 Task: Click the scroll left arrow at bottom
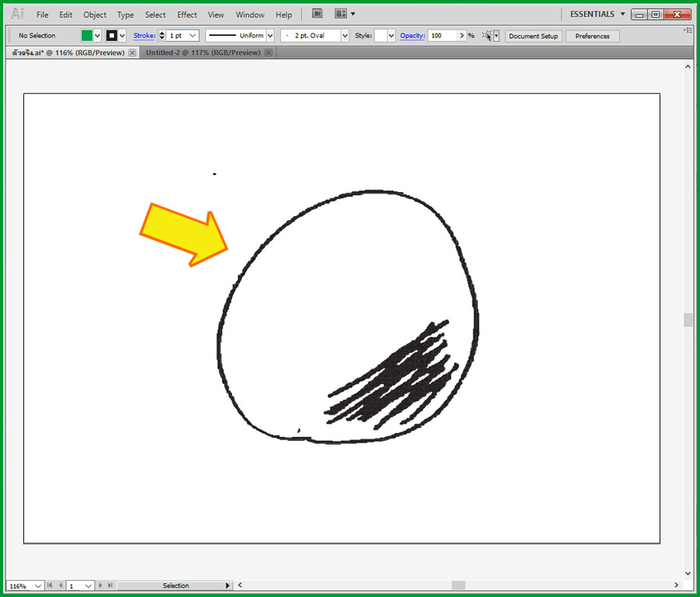pos(240,585)
